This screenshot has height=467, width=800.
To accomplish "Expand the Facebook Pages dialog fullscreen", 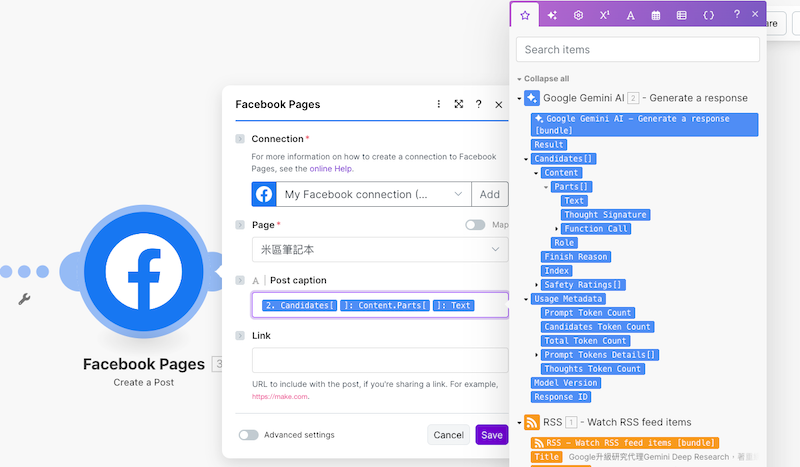I will click(x=459, y=104).
